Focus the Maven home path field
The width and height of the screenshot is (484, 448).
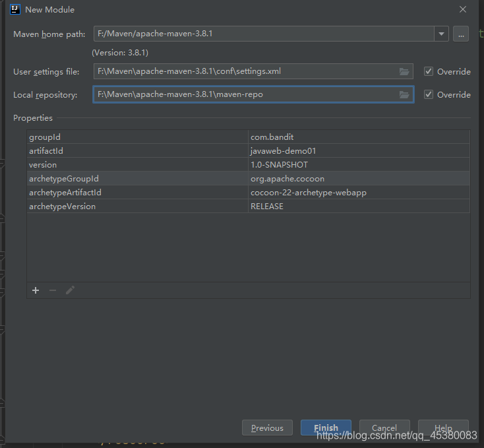[x=264, y=34]
